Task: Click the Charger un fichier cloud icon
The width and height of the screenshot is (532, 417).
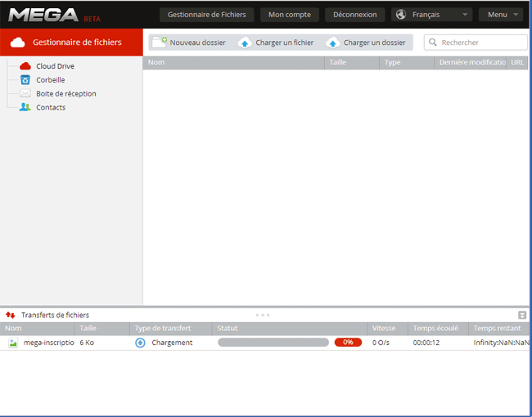Action: (x=245, y=43)
